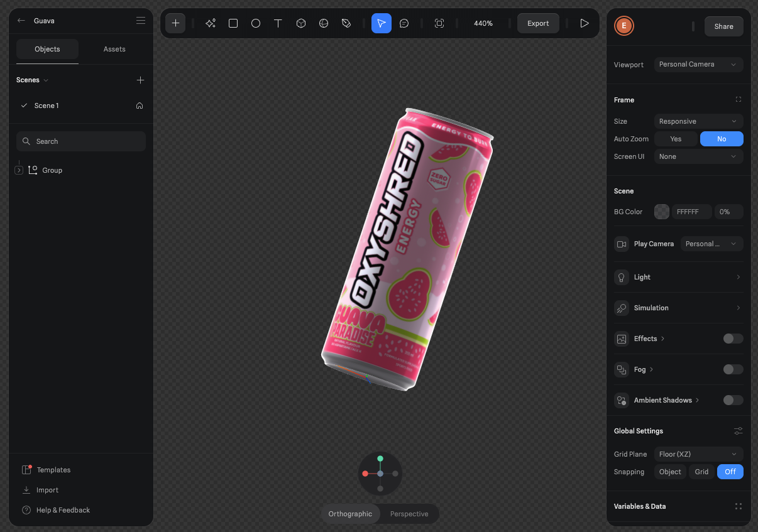This screenshot has width=758, height=532.
Task: Enable the Effects toggle
Action: tap(732, 338)
